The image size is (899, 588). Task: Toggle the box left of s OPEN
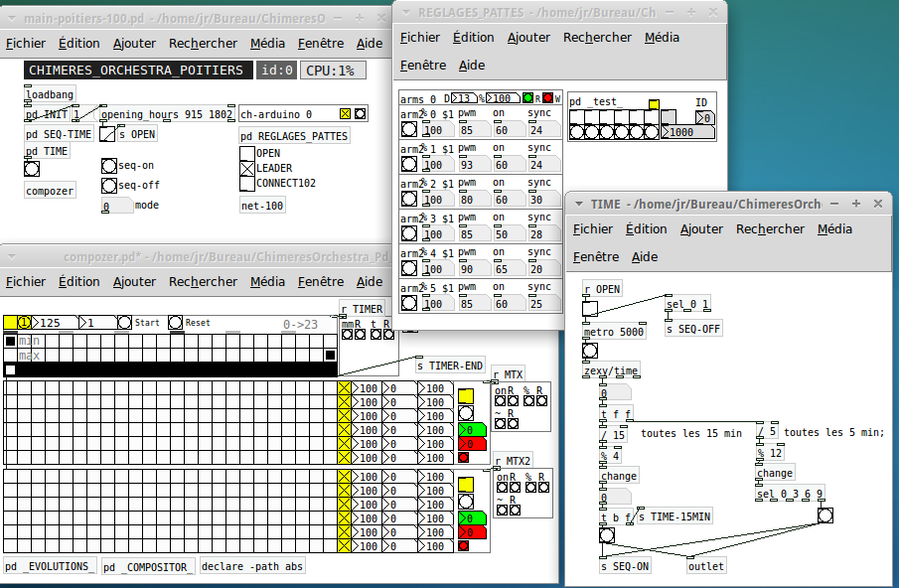(x=107, y=134)
